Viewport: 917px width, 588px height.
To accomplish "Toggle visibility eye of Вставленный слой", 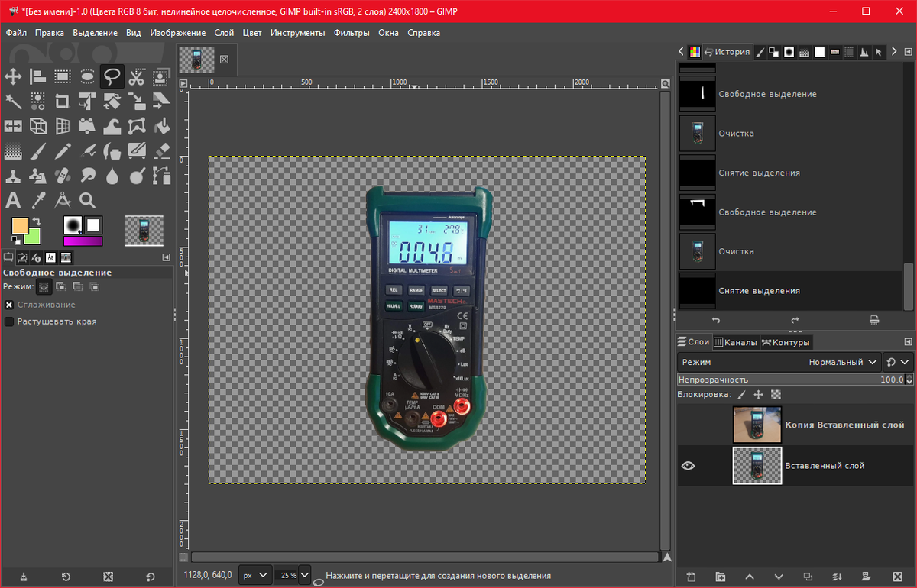I will [688, 465].
